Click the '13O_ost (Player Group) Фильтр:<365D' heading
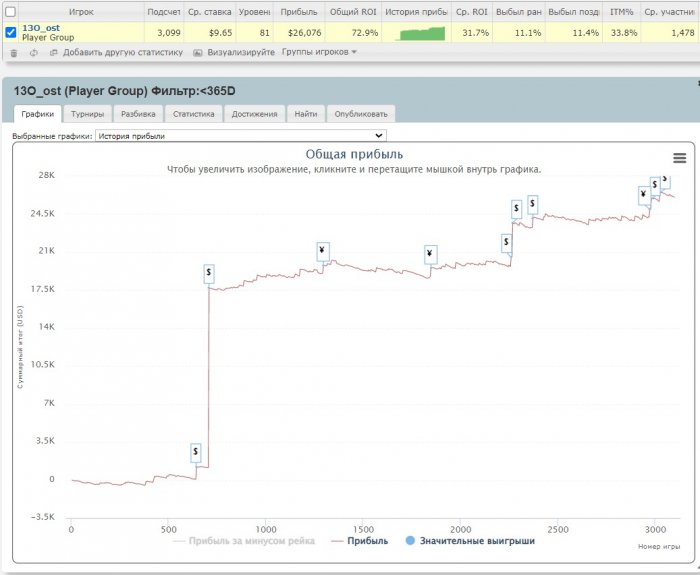The image size is (700, 575). pos(125,91)
